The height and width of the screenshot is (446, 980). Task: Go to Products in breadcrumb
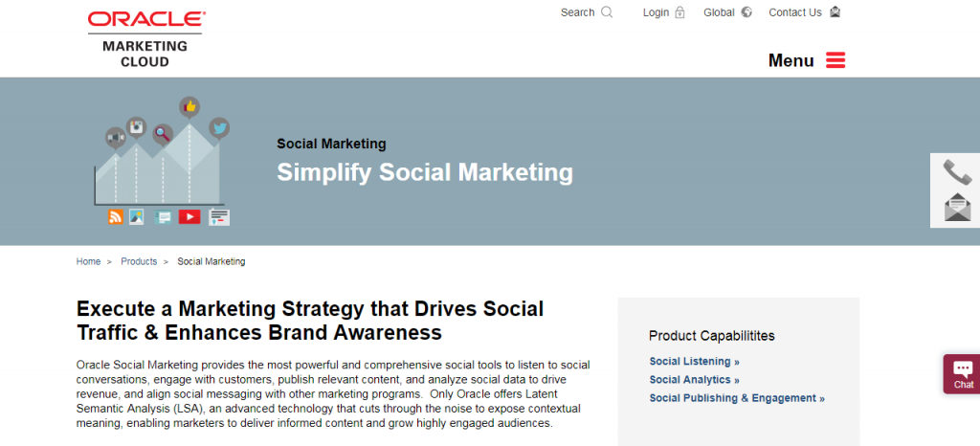(139, 261)
